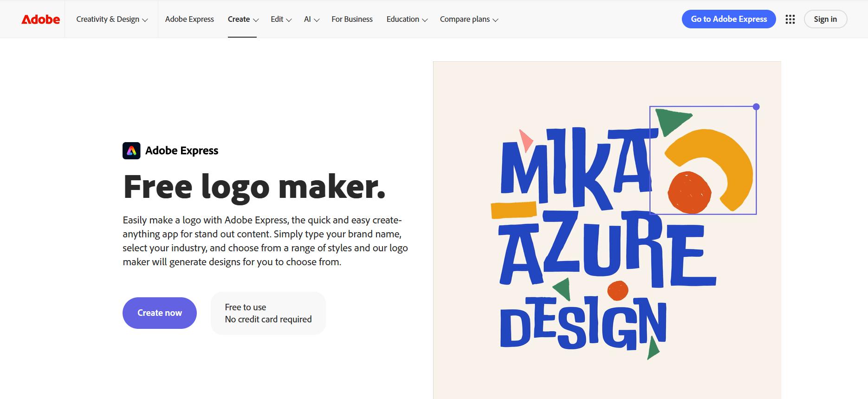Open the Adobe Express page link
This screenshot has height=399, width=868.
point(189,19)
